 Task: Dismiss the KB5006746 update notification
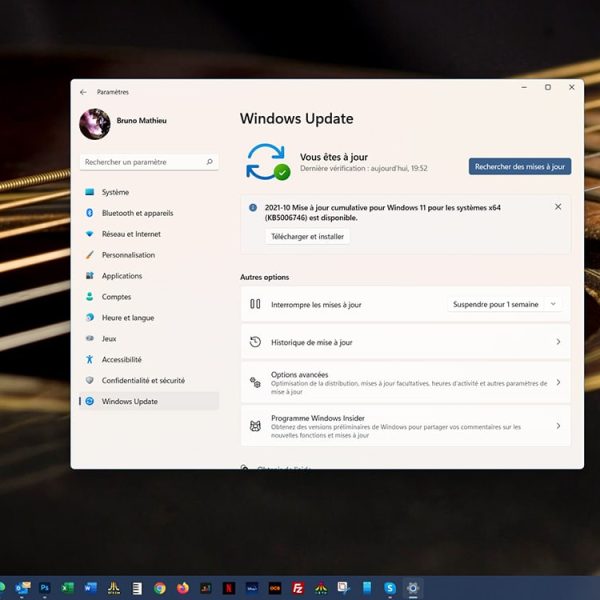[x=558, y=207]
